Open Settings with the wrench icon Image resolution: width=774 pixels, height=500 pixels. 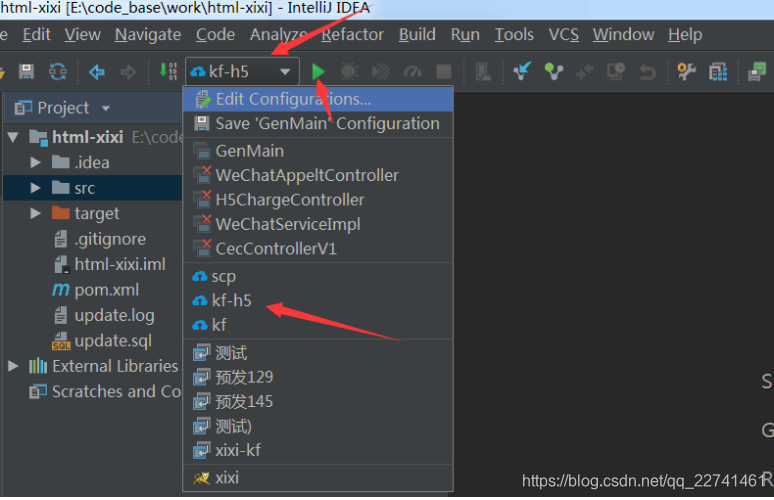click(x=686, y=72)
